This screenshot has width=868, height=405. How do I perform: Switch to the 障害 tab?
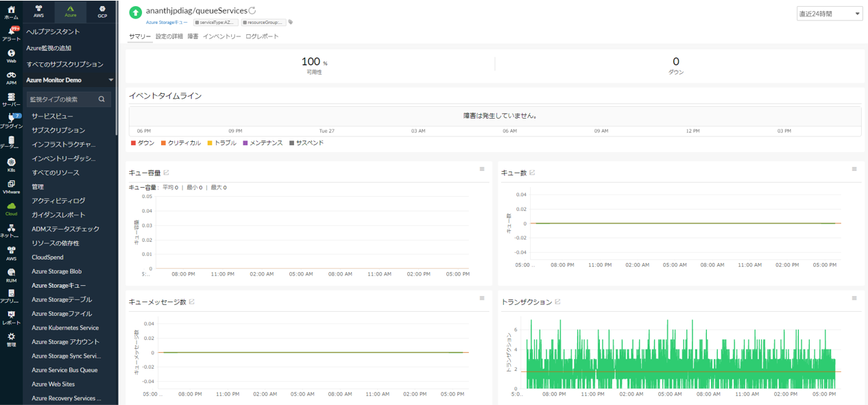click(192, 36)
